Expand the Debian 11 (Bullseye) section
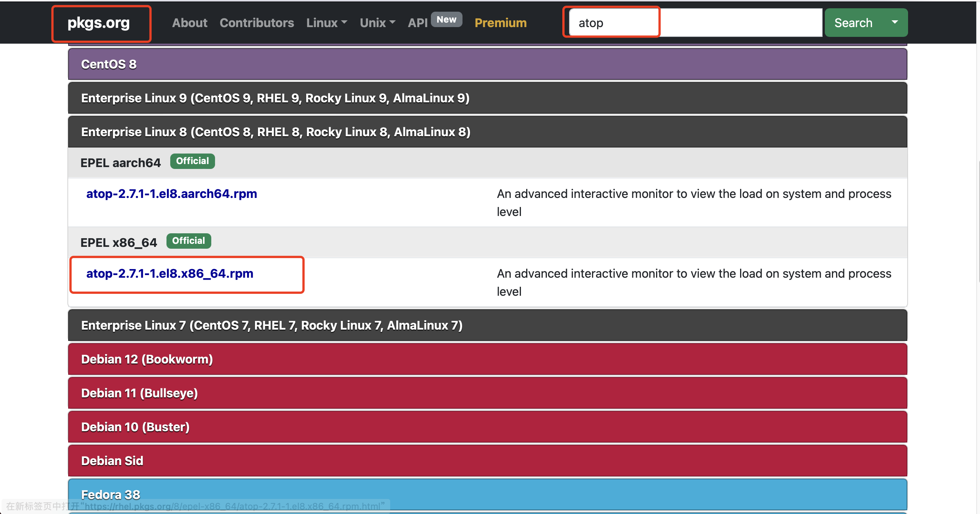980x514 pixels. [x=487, y=393]
